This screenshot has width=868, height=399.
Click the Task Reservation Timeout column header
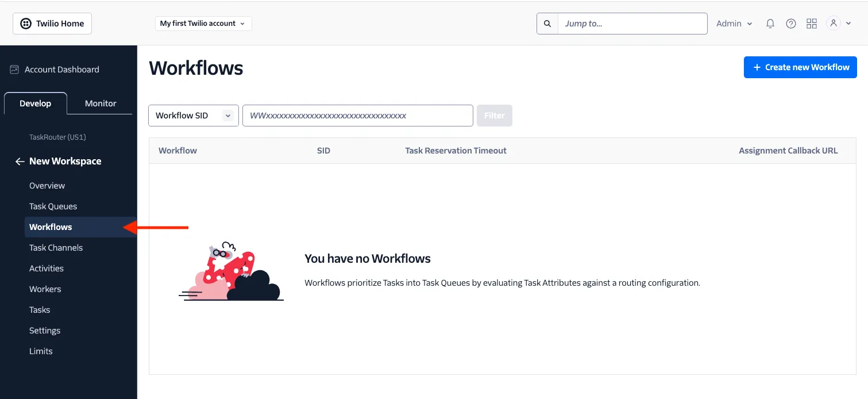456,151
